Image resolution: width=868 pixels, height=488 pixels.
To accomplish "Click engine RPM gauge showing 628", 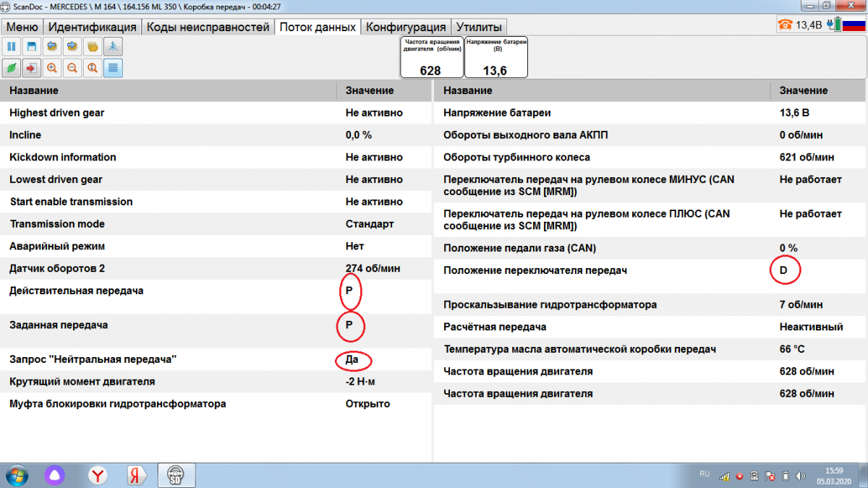I will [431, 57].
